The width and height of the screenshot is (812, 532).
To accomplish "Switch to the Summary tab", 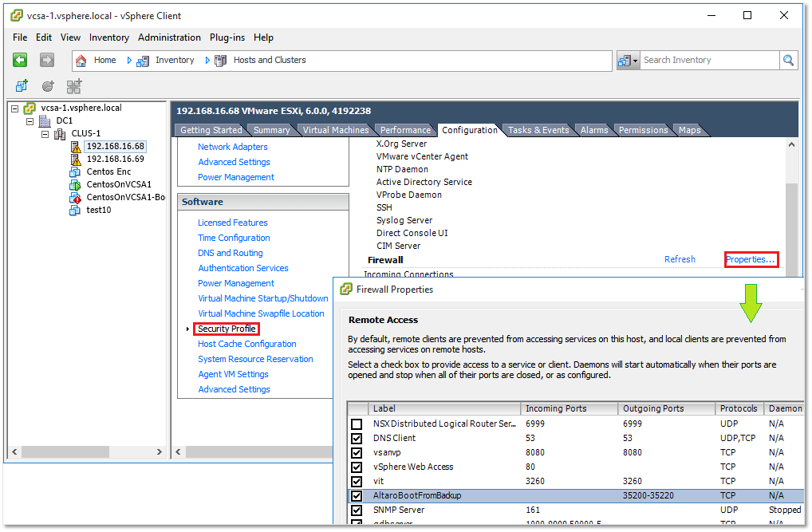I will pos(271,130).
